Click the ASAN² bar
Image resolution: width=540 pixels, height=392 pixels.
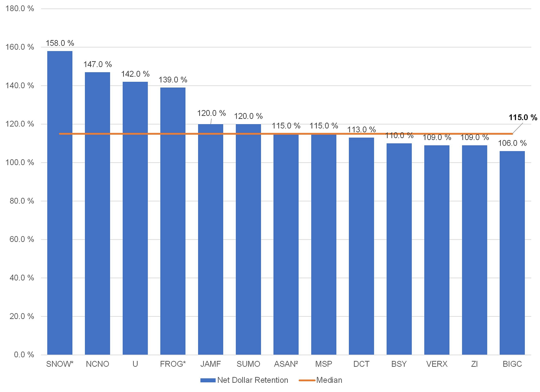(286, 244)
